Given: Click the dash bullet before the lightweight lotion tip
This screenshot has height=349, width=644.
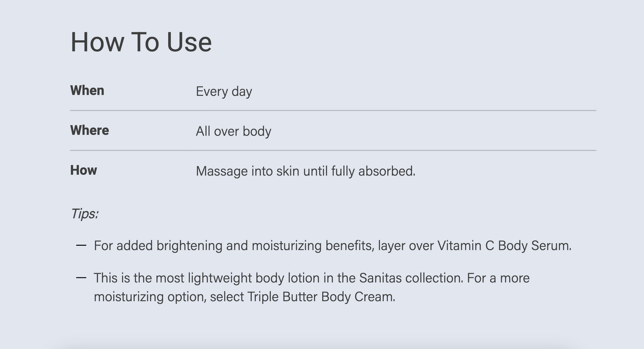Looking at the screenshot, I should (81, 278).
